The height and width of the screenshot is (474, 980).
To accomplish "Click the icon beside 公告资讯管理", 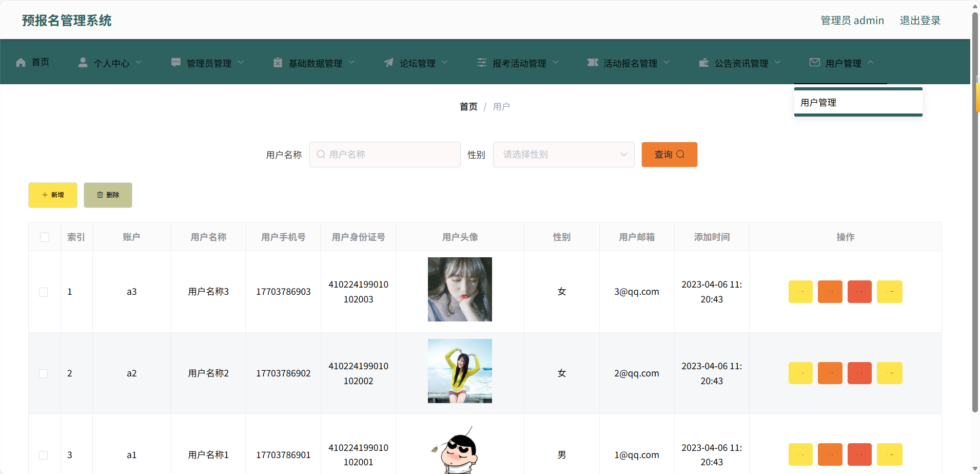I will [704, 63].
